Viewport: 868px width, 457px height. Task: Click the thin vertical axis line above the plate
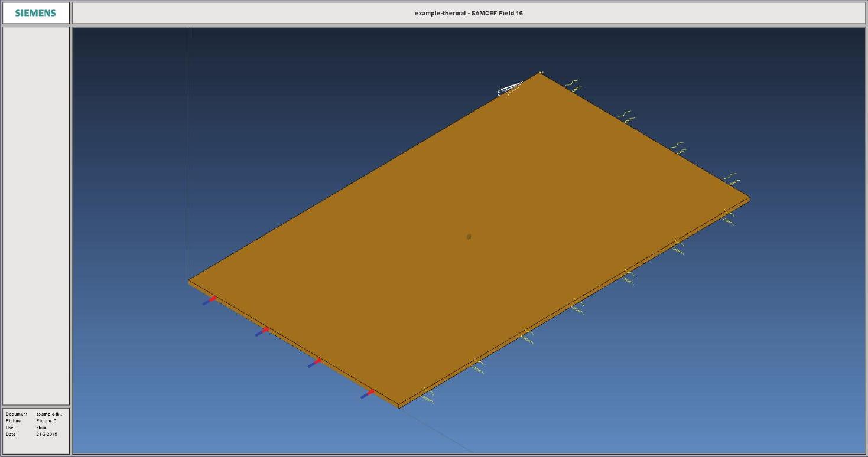pos(188,148)
